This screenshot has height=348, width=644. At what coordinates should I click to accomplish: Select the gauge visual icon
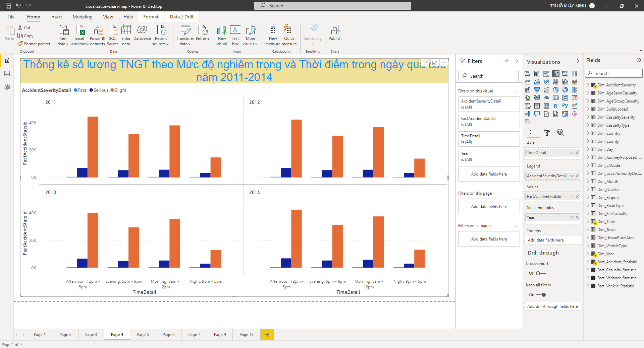coord(546,98)
